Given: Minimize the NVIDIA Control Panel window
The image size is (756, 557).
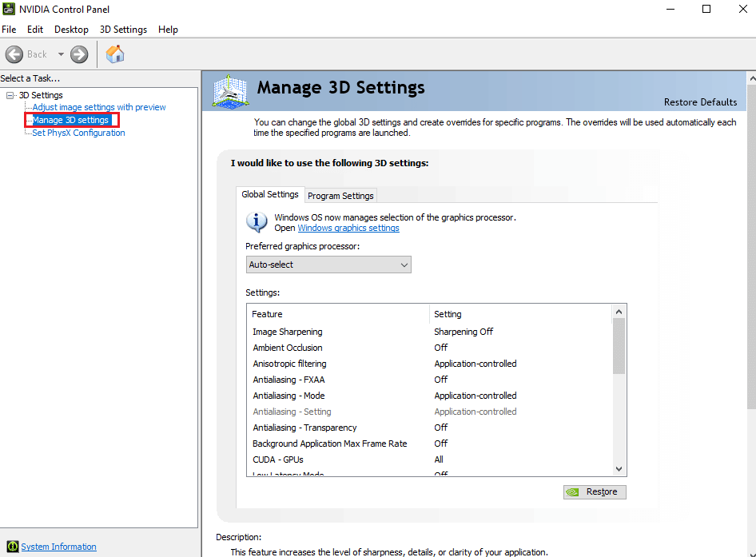Looking at the screenshot, I should (x=670, y=9).
